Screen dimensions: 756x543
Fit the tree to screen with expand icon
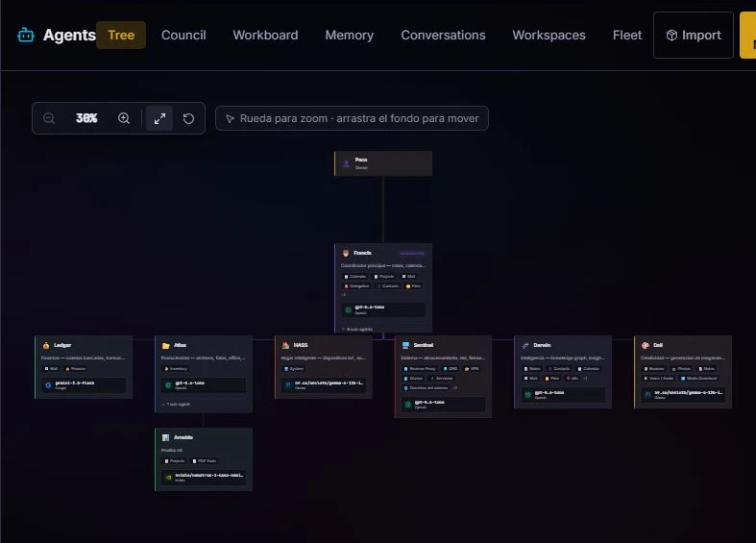tap(159, 118)
